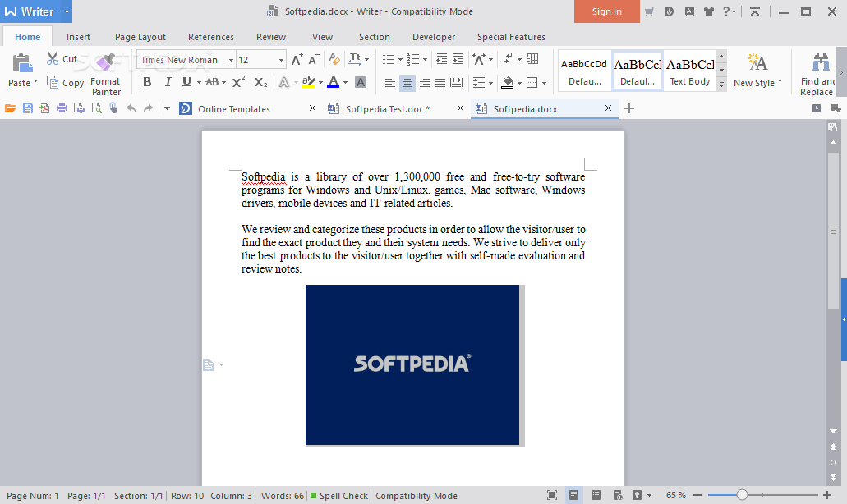
Task: Click the Redo arrow
Action: coord(148,108)
